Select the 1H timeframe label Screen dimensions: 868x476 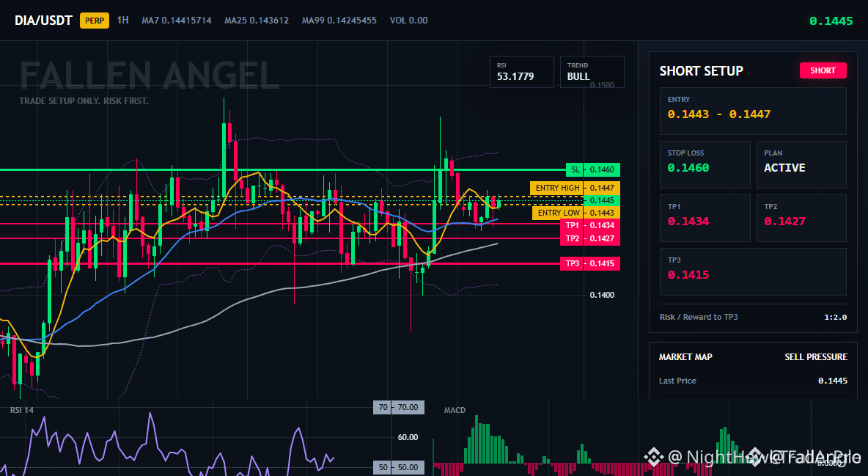(x=123, y=20)
